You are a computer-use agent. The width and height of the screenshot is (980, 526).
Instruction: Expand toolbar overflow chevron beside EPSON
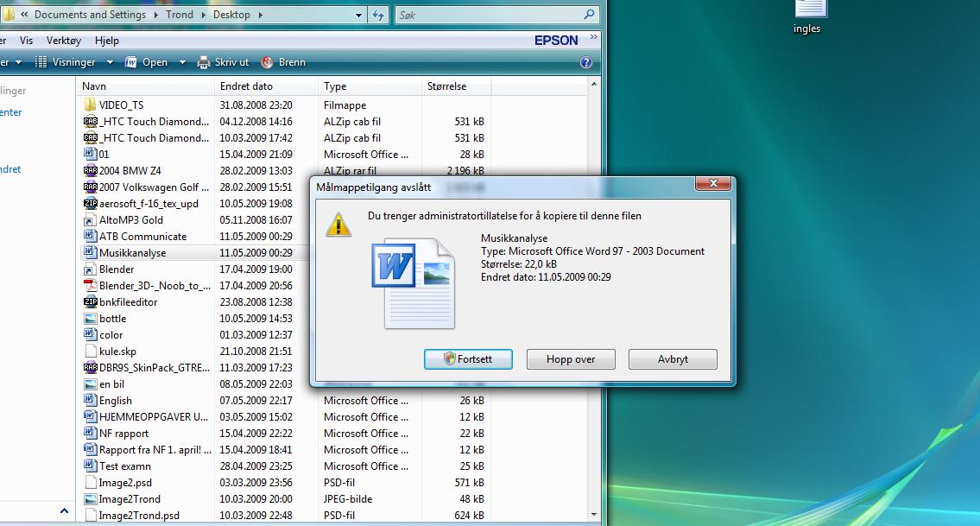(594, 37)
